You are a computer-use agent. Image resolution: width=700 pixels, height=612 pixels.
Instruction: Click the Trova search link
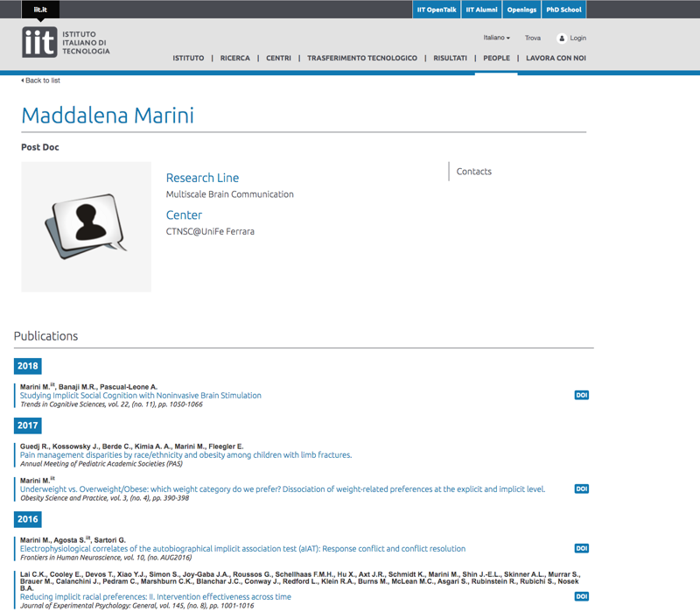[532, 39]
